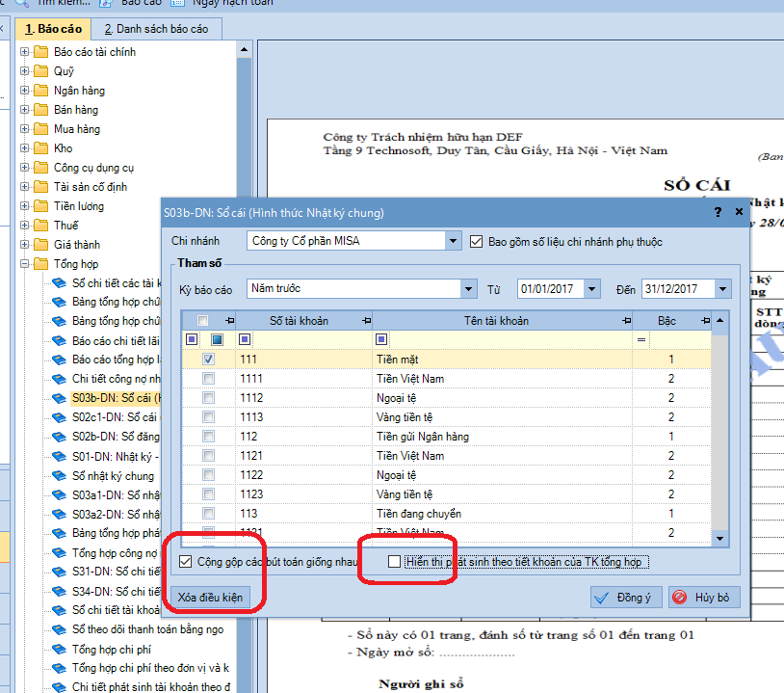784x693 pixels.
Task: Select Chi tiết phát sinh tài khoản theo đ
Action: (151, 687)
